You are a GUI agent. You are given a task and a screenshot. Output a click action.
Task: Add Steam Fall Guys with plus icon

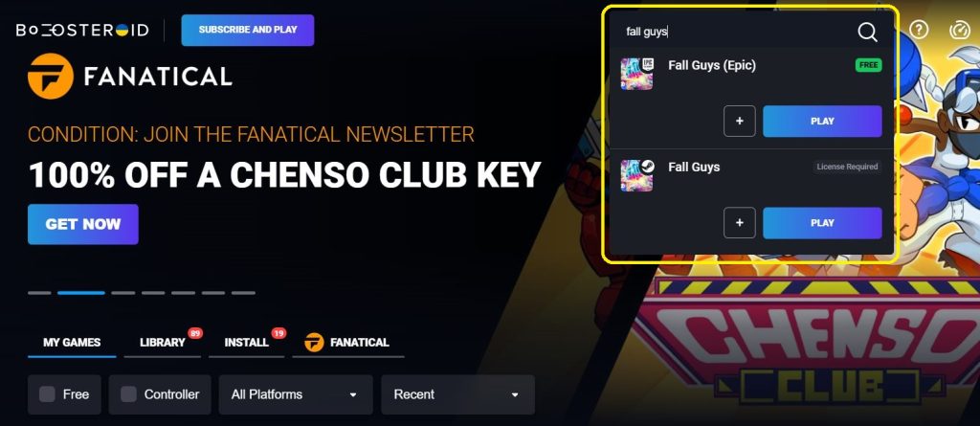click(740, 223)
